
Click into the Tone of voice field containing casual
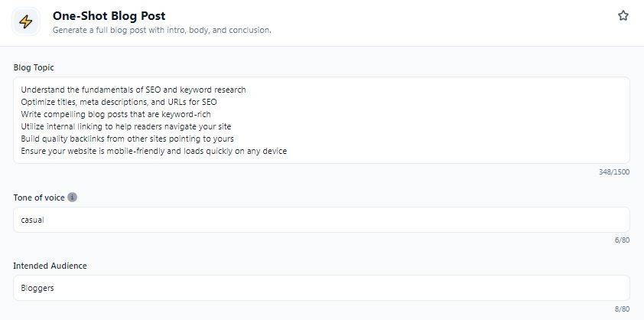point(321,220)
